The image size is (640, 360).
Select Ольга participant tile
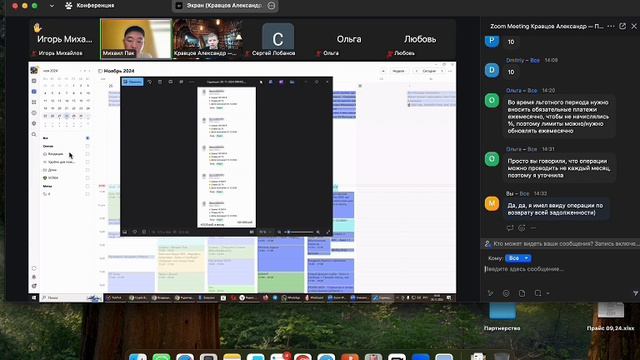349,39
